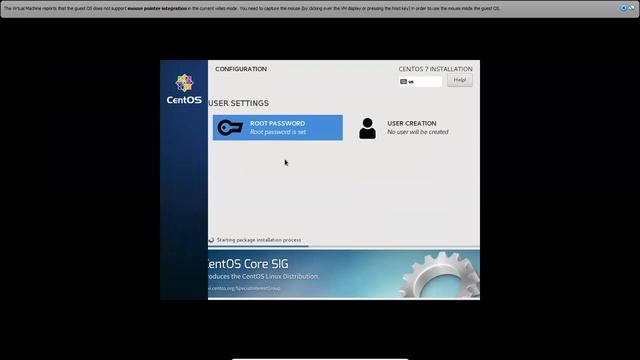The image size is (640, 360).
Task: Click the keyboard icon in layout indicator
Action: pos(403,82)
